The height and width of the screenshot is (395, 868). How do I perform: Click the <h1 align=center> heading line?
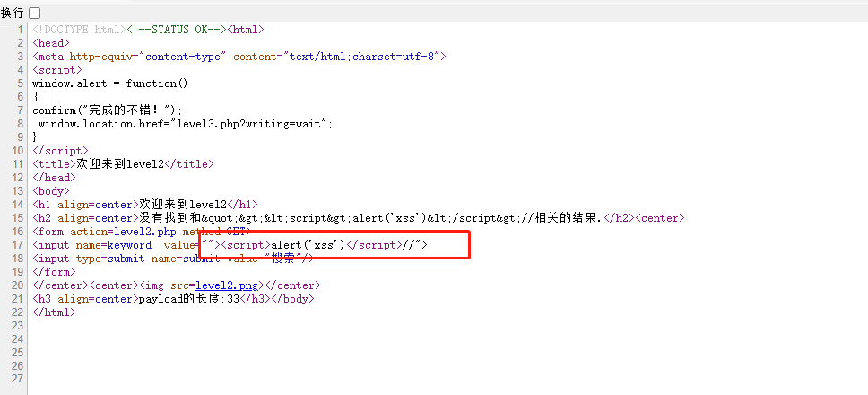[145, 205]
